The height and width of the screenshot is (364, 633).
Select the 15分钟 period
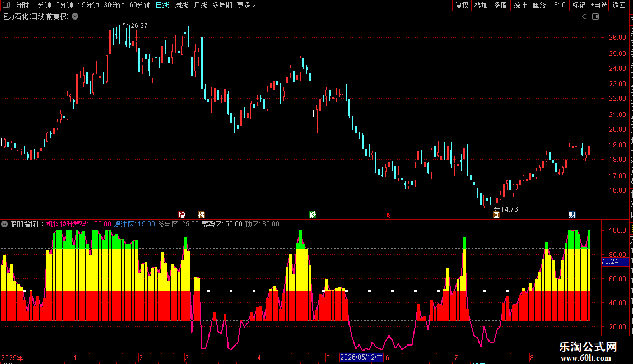(x=88, y=5)
